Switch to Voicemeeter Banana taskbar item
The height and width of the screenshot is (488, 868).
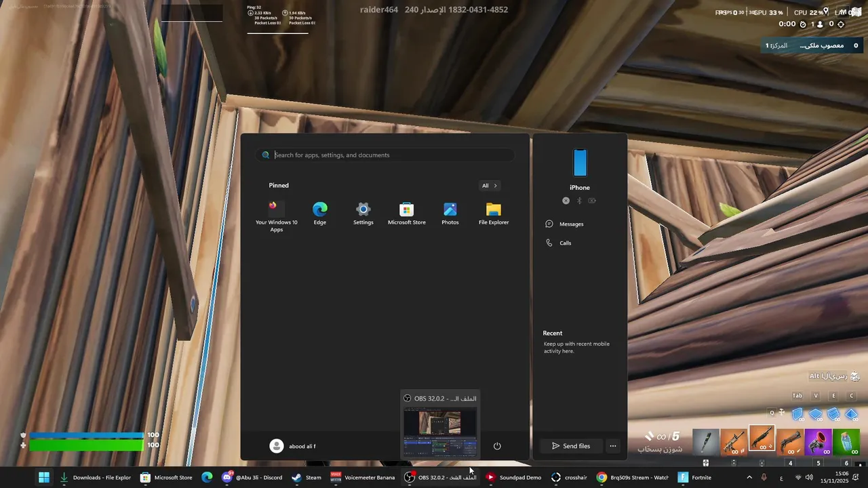coord(362,477)
